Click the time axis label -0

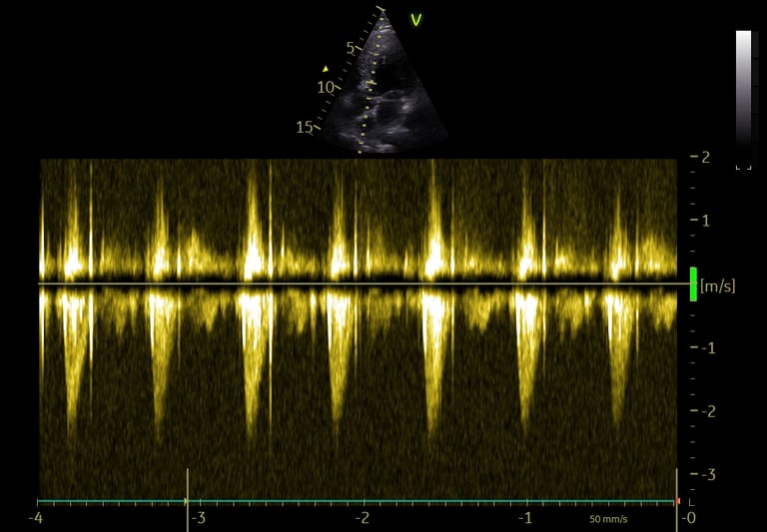click(x=689, y=518)
